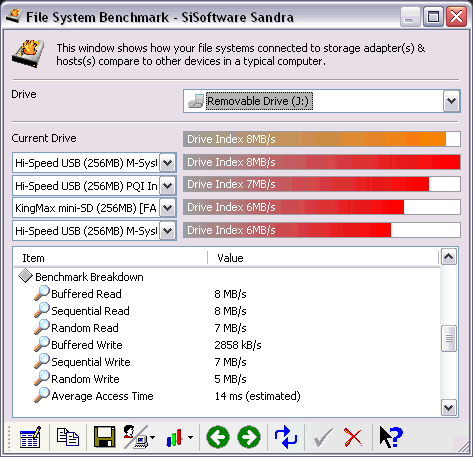The height and width of the screenshot is (457, 473).
Task: Click the results list scroll down arrow
Action: [449, 407]
